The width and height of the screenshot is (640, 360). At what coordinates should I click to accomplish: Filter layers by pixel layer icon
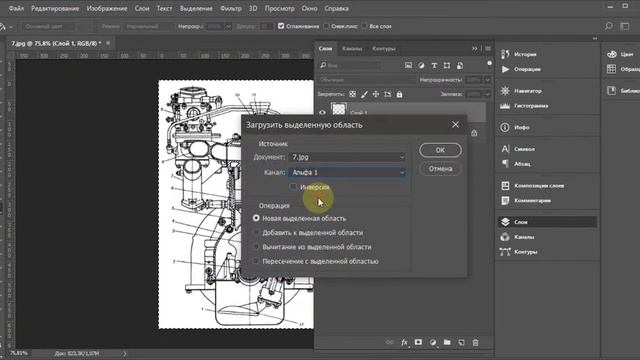click(x=408, y=65)
